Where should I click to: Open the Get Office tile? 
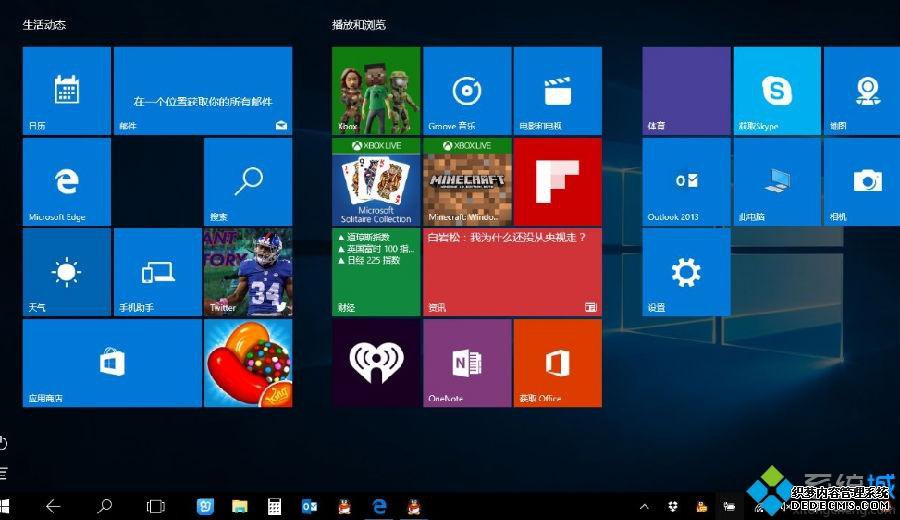click(x=558, y=363)
